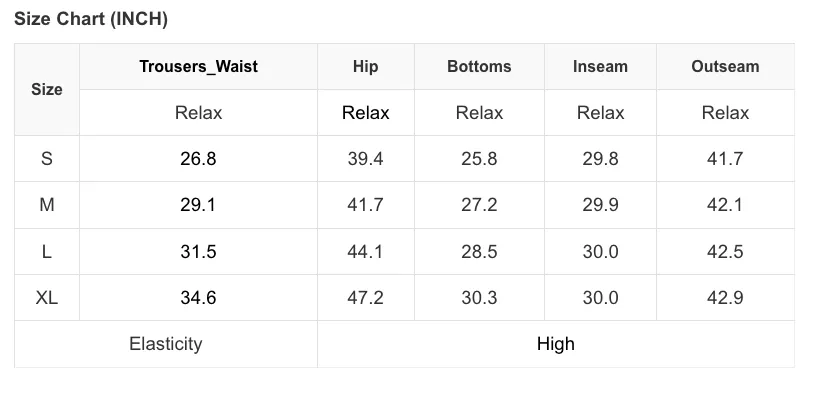Select the S size row label
This screenshot has width=824, height=400.
(x=47, y=159)
